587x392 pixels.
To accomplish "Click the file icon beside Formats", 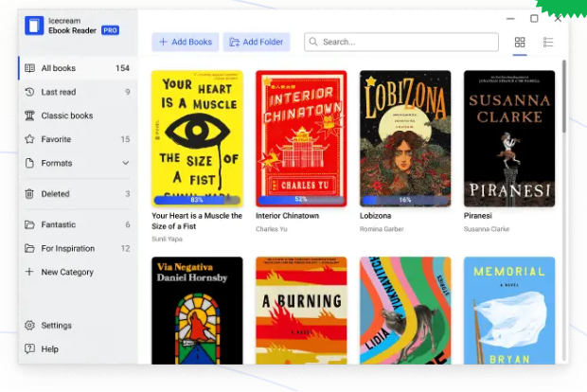I will pyautogui.click(x=29, y=163).
